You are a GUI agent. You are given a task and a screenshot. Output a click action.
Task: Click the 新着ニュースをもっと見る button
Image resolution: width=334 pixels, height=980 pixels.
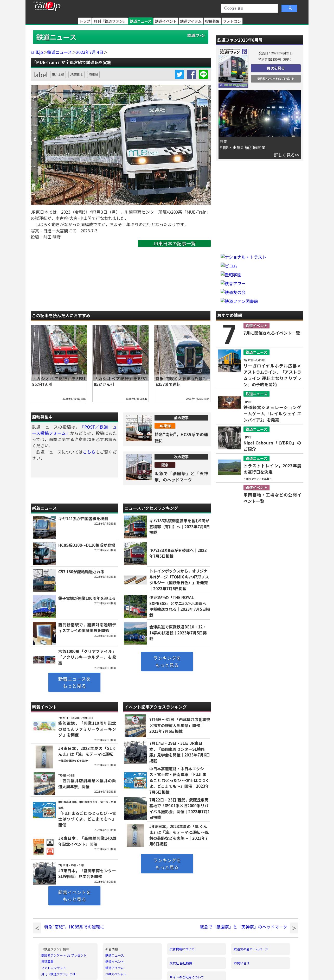(74, 683)
